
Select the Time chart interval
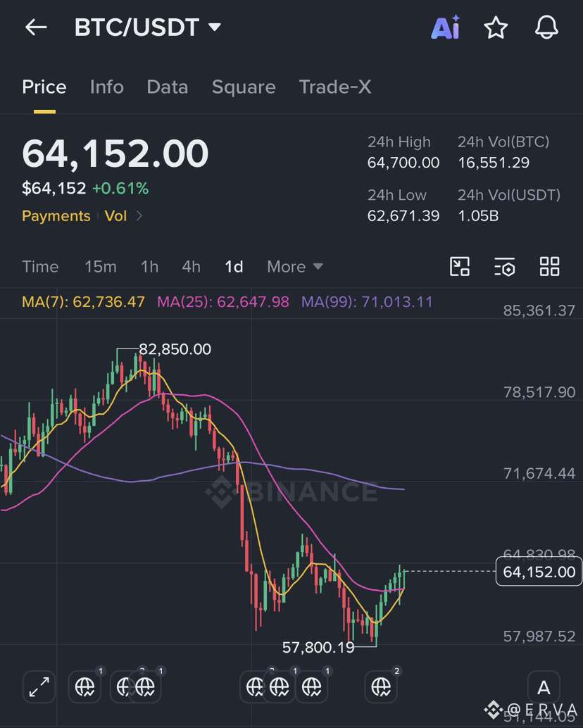point(40,267)
